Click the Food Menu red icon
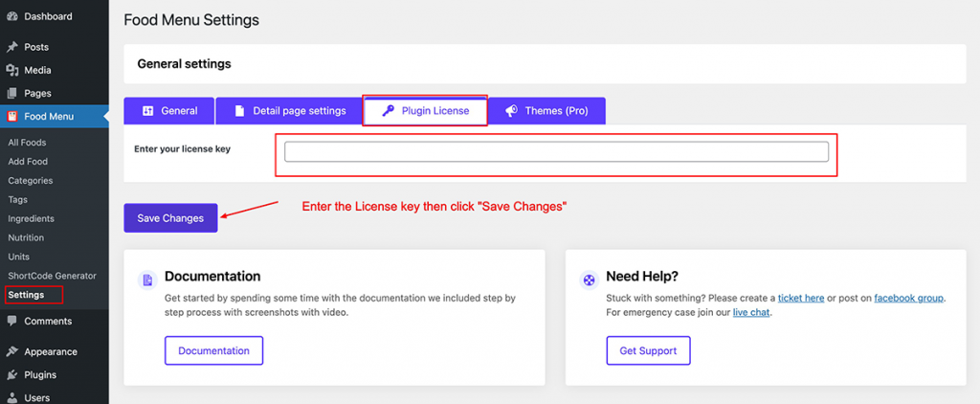 coord(11,117)
